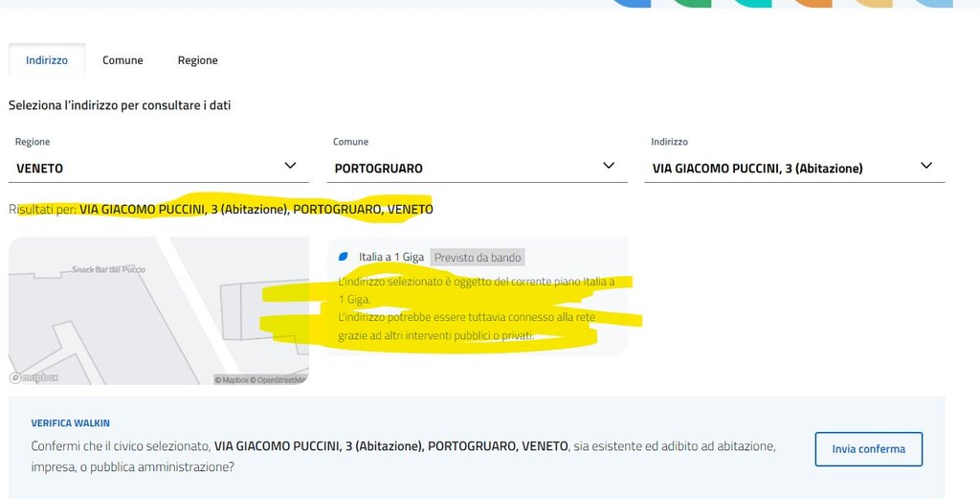
Task: Expand the Regione dropdown chevron
Action: [290, 166]
